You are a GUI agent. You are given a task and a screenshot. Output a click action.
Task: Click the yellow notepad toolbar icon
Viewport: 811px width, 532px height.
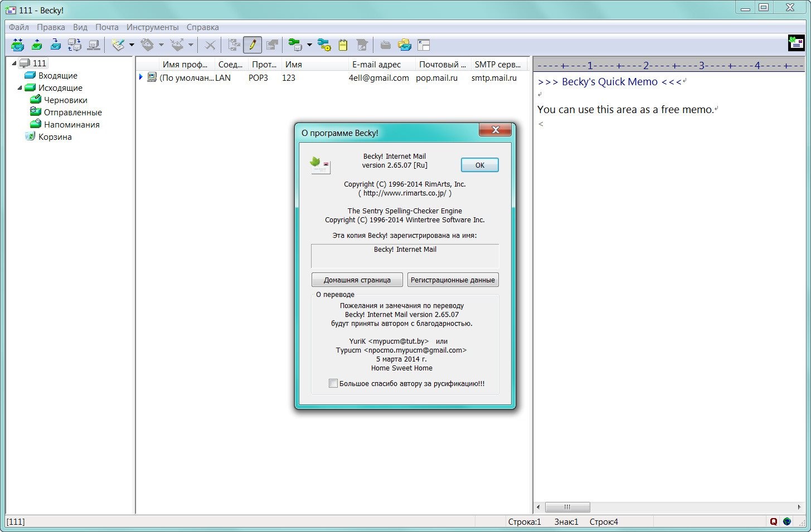343,45
